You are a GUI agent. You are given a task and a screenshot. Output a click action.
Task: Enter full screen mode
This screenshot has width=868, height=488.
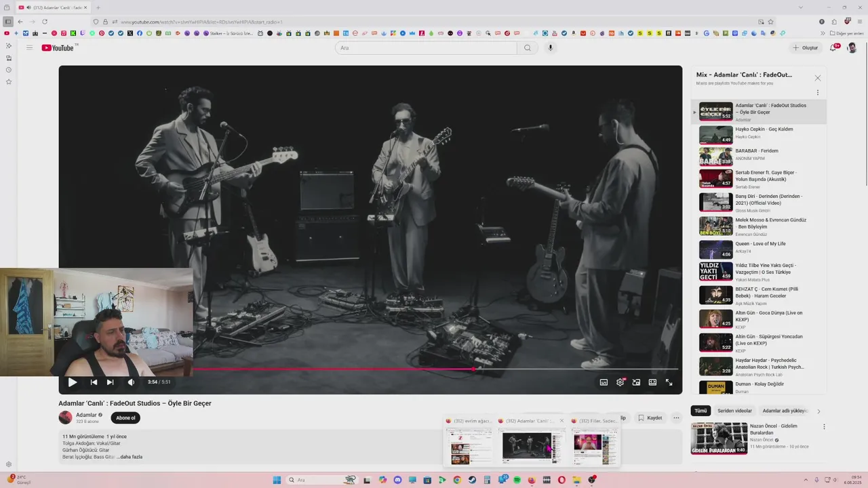(x=669, y=382)
